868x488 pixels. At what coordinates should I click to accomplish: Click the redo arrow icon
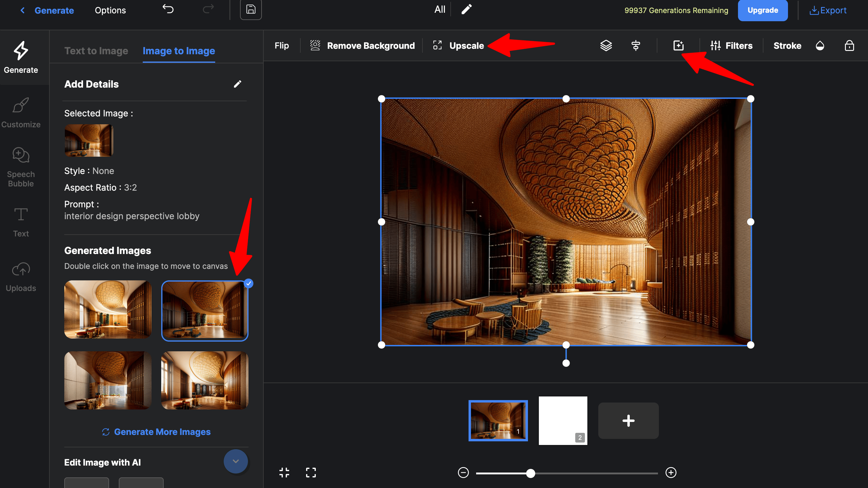(x=208, y=9)
